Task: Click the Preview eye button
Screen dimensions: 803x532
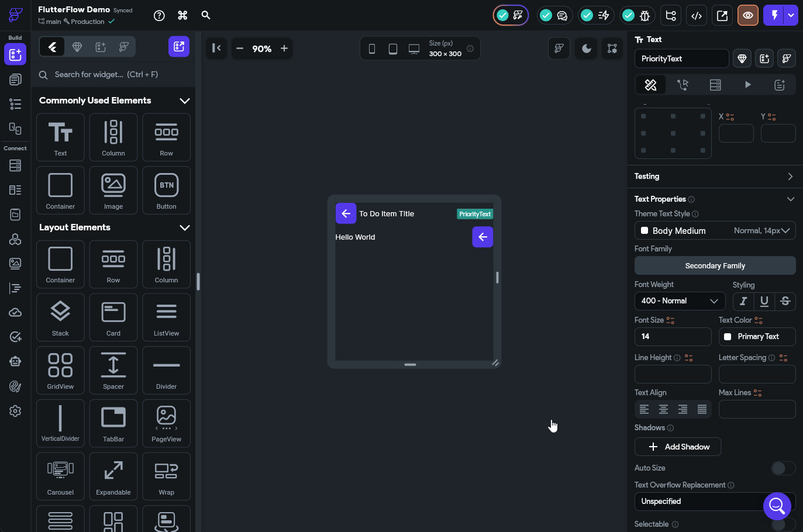Action: click(748, 16)
